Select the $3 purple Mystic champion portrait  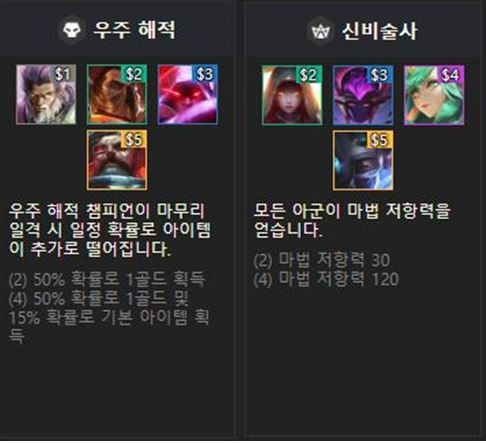(363, 95)
